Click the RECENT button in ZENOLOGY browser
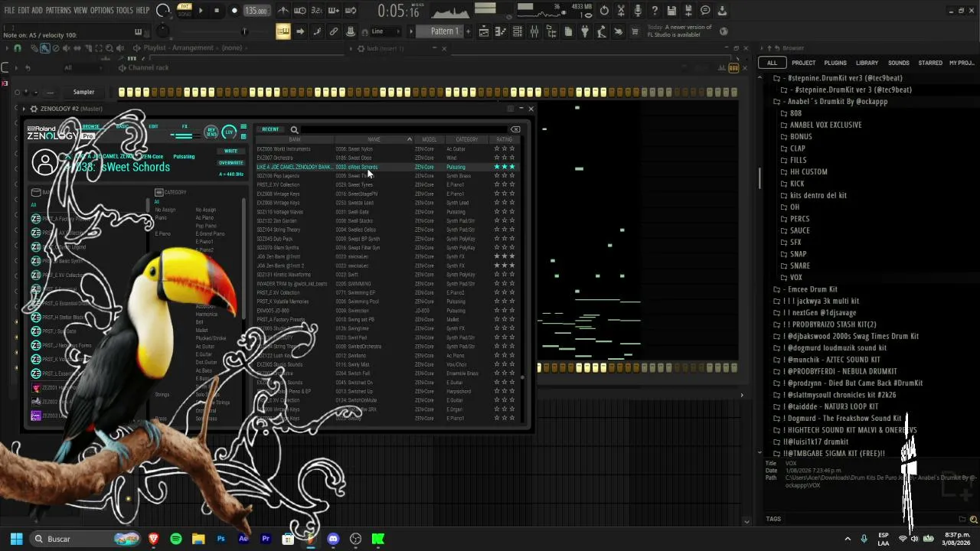Screen dimensions: 980x551 click(270, 129)
